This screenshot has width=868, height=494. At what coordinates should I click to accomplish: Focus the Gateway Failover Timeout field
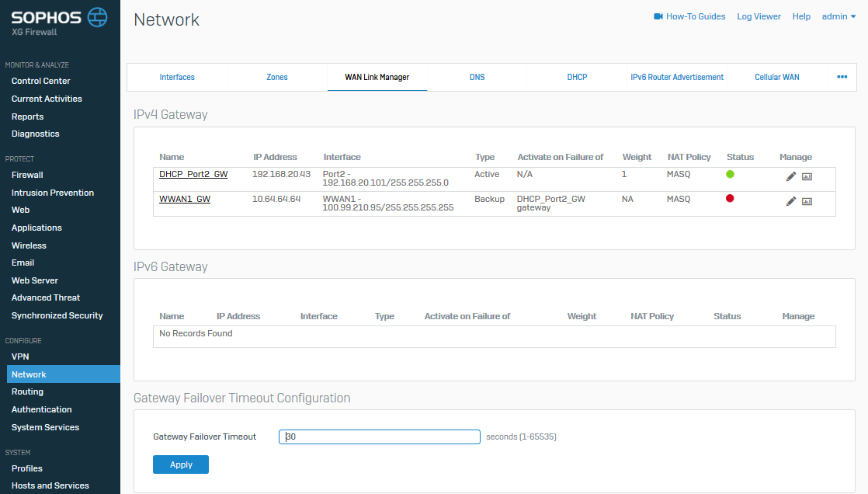point(380,437)
